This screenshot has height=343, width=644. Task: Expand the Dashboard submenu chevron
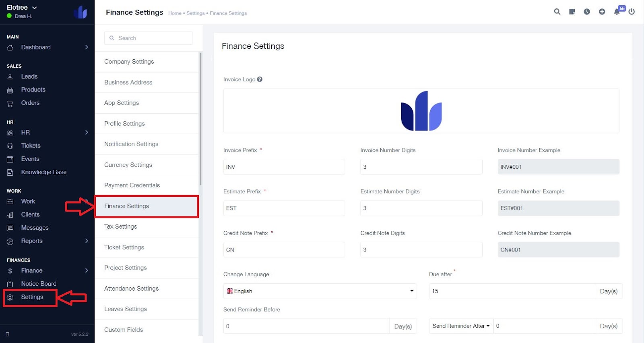click(x=87, y=47)
